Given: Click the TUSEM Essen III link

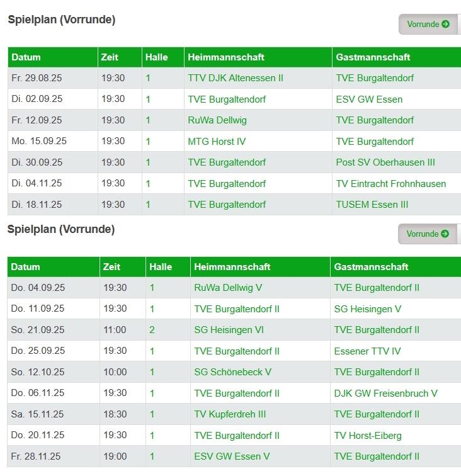Looking at the screenshot, I should [372, 205].
